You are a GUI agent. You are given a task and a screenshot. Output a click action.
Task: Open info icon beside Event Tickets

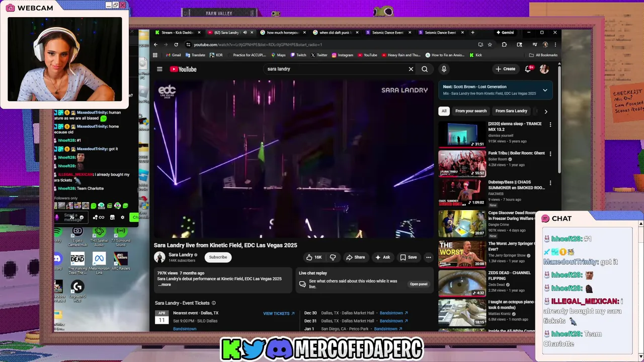pos(213,303)
